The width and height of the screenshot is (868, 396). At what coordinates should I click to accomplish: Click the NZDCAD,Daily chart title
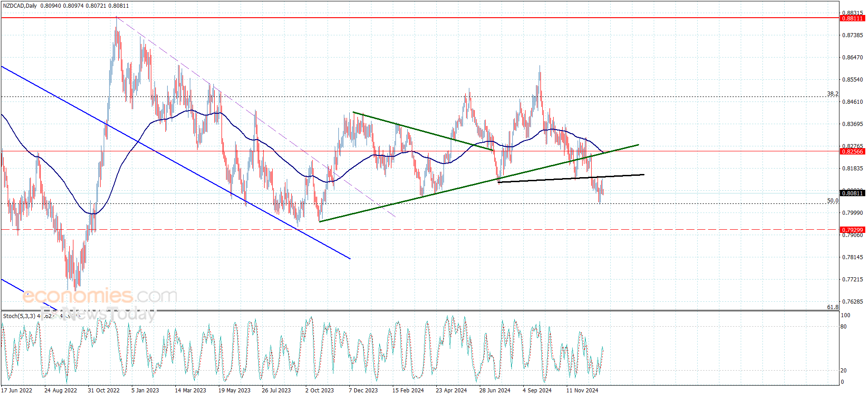(x=20, y=6)
